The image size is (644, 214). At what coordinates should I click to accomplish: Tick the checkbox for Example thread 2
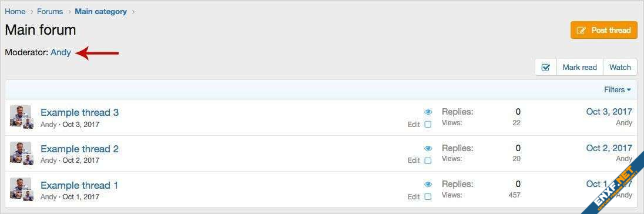428,160
